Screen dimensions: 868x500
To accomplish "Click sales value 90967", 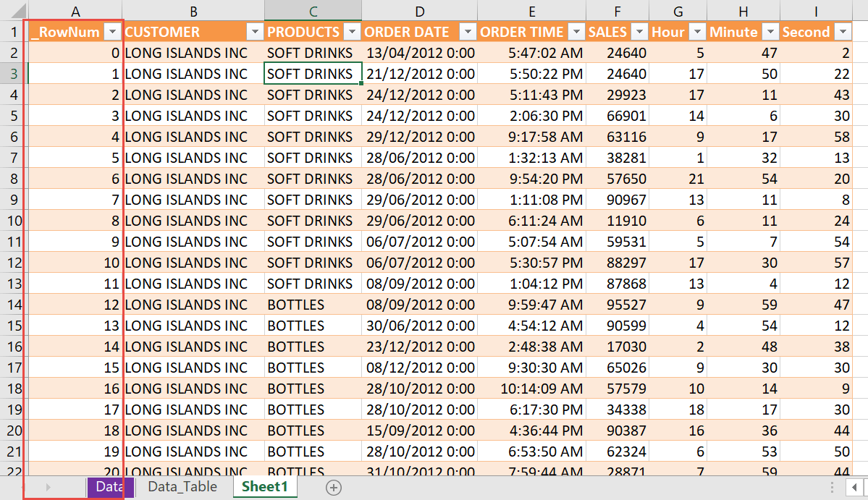I will (618, 200).
